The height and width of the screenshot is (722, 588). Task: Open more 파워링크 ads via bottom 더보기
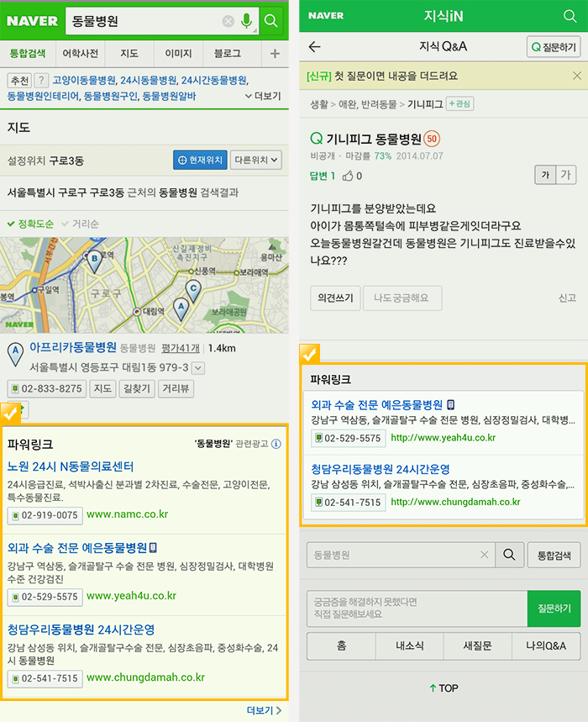coord(264,710)
